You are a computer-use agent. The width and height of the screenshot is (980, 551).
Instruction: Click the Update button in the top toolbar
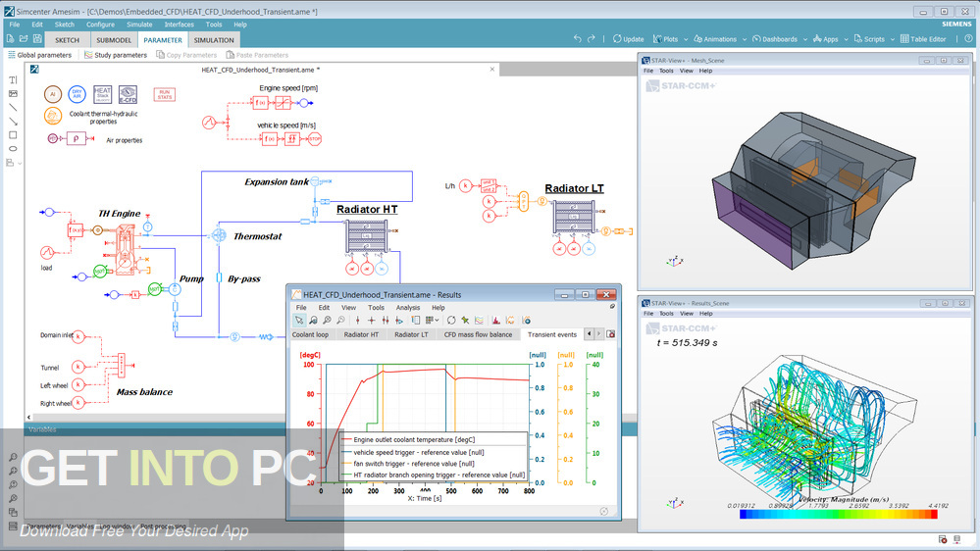pos(628,39)
